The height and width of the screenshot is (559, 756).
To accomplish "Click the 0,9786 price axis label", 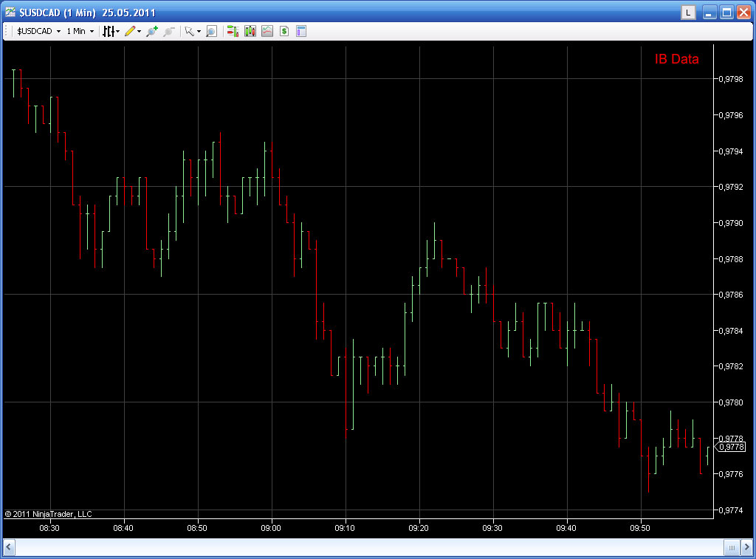I will tap(730, 295).
